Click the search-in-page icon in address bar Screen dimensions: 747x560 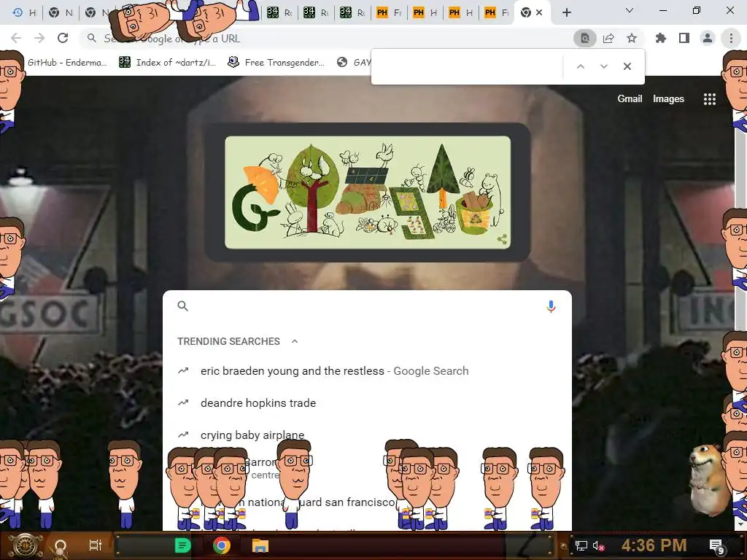[585, 38]
